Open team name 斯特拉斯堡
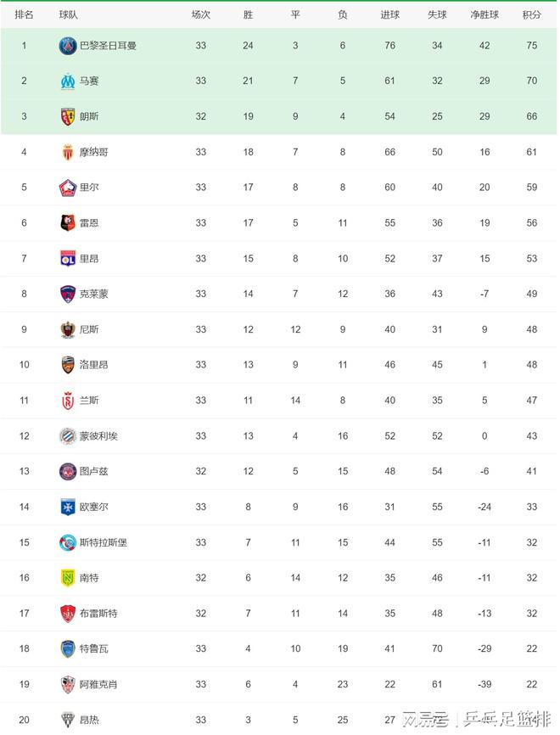560x735 pixels. click(x=104, y=541)
